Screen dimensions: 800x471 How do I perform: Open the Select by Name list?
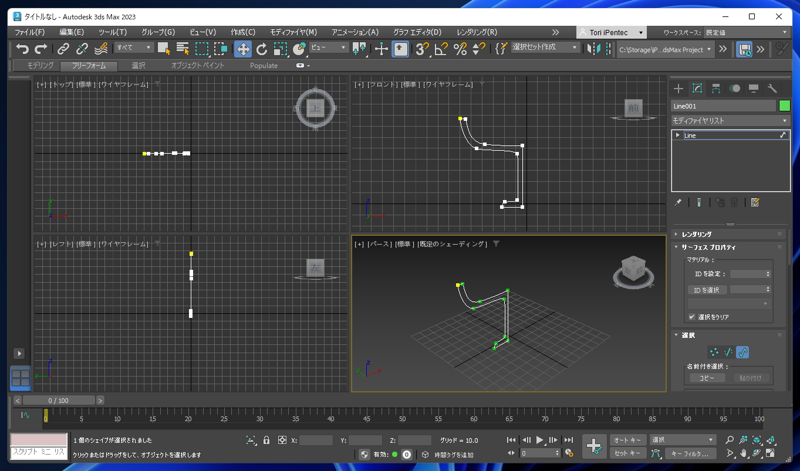coord(183,48)
